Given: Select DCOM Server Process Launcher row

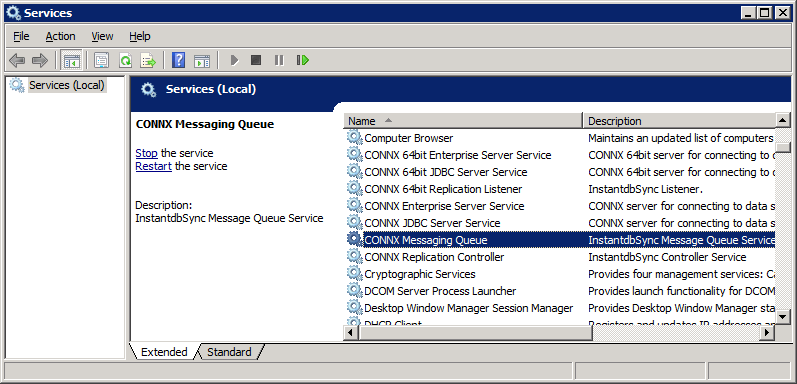Looking at the screenshot, I should 559,291.
